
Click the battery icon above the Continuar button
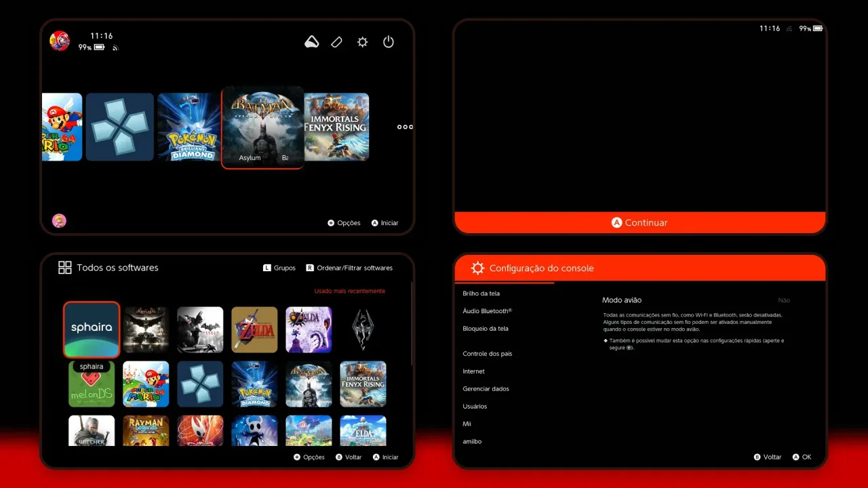pyautogui.click(x=818, y=28)
